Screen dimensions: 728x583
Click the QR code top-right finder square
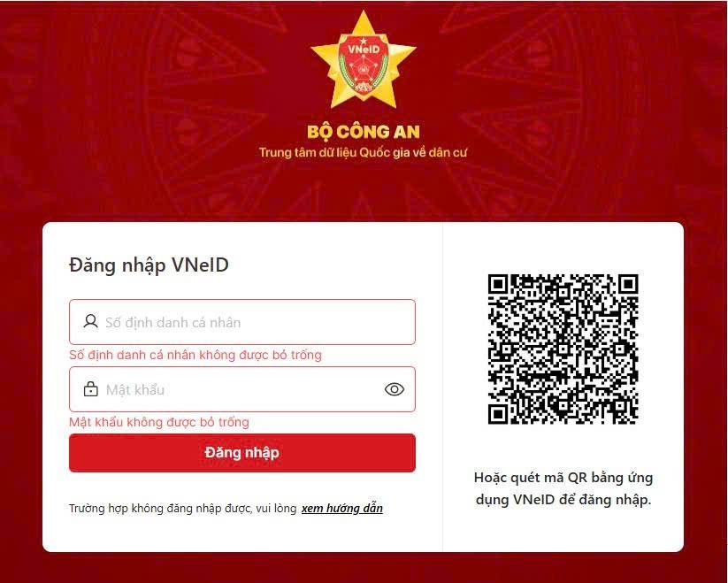pos(628,285)
